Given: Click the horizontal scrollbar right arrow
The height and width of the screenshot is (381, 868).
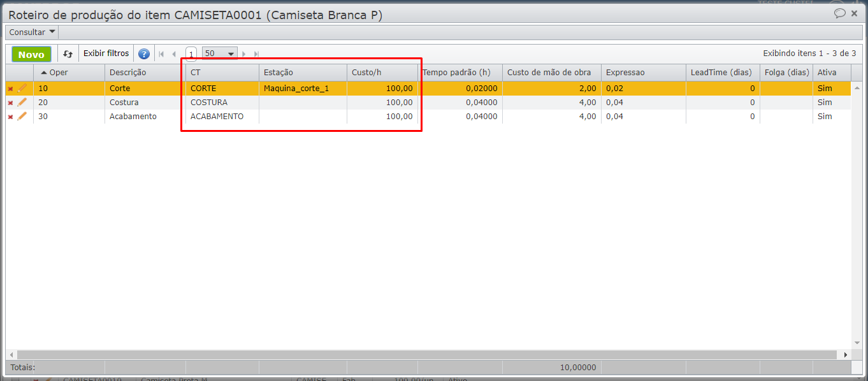Looking at the screenshot, I should click(846, 355).
